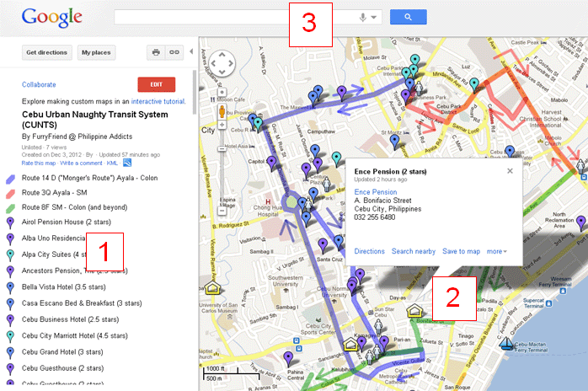Click the red EDIT button
Image resolution: width=588 pixels, height=391 pixels.
(x=157, y=84)
